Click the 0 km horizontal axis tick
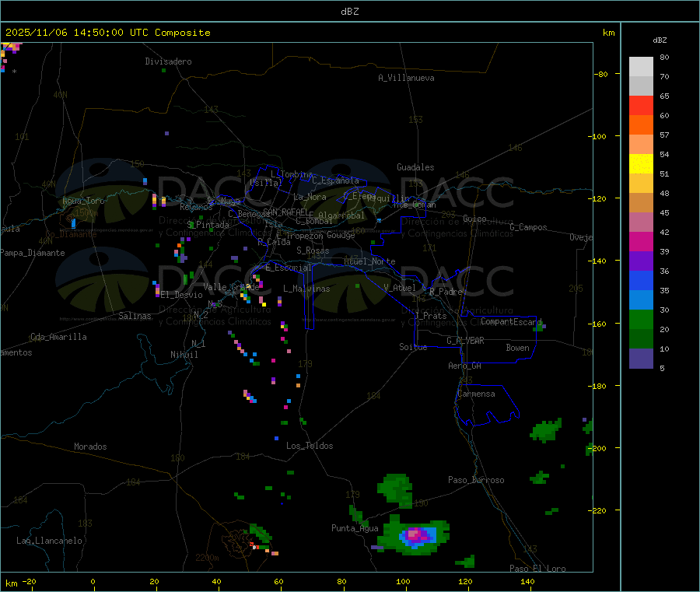The width and height of the screenshot is (700, 592). [93, 582]
